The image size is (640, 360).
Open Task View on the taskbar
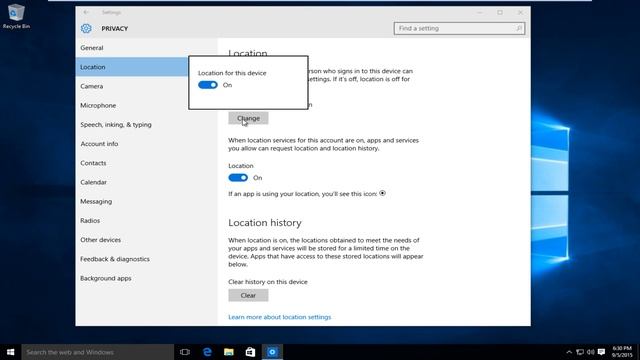point(185,352)
